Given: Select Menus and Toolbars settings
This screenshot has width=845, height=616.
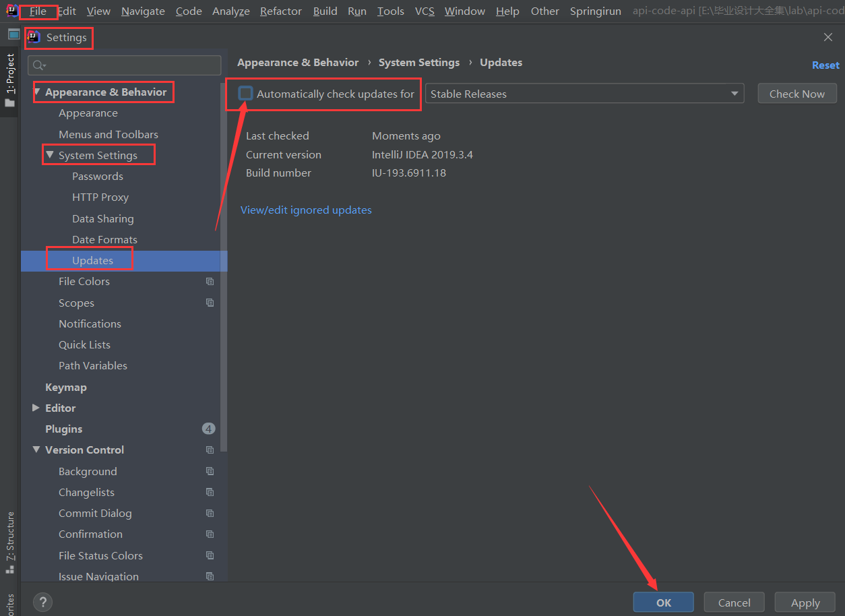Looking at the screenshot, I should (x=108, y=134).
